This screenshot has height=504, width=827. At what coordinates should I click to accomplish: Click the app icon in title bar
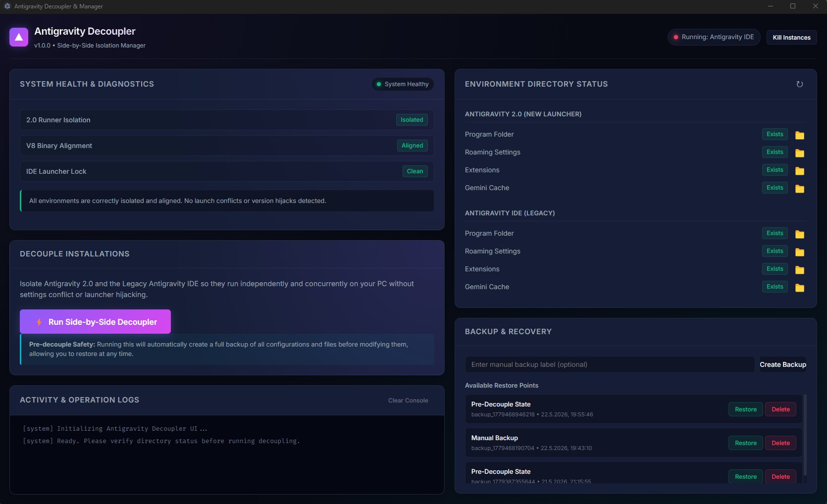click(x=7, y=6)
